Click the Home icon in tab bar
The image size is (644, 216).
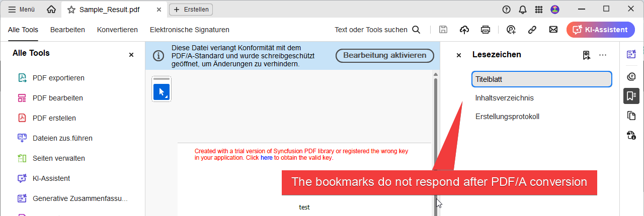pos(51,10)
